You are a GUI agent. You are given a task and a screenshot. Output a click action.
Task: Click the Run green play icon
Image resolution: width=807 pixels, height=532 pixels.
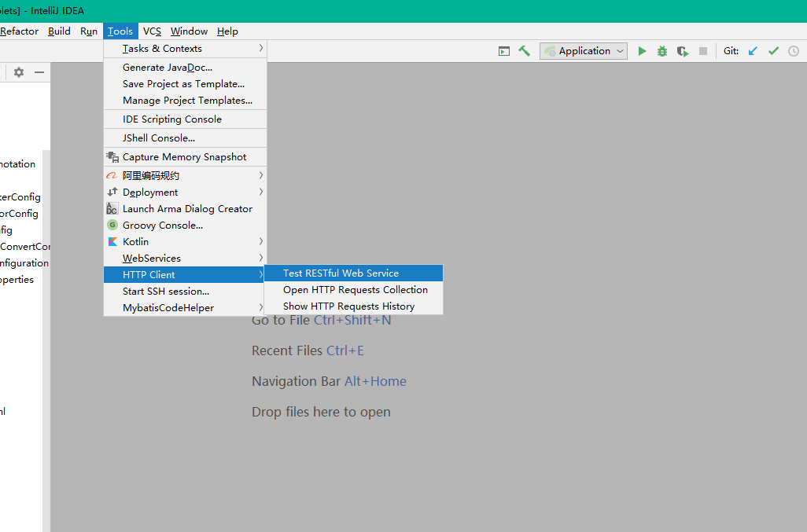pos(642,51)
